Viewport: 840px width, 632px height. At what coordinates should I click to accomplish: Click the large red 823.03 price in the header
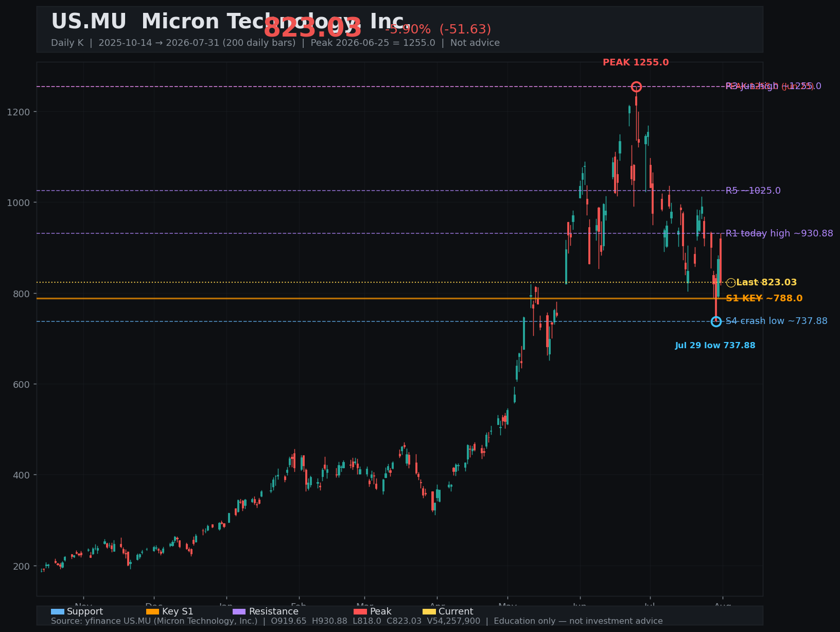pos(313,28)
